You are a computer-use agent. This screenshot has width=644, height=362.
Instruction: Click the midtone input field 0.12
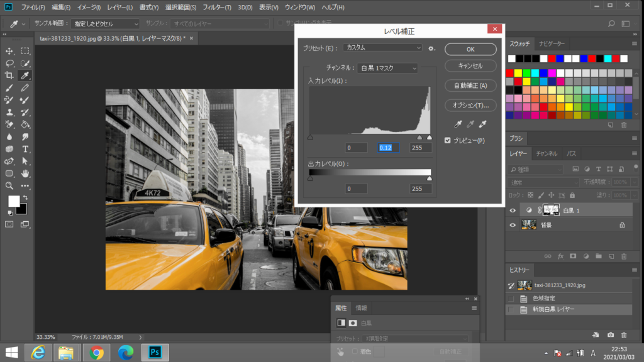coord(388,148)
